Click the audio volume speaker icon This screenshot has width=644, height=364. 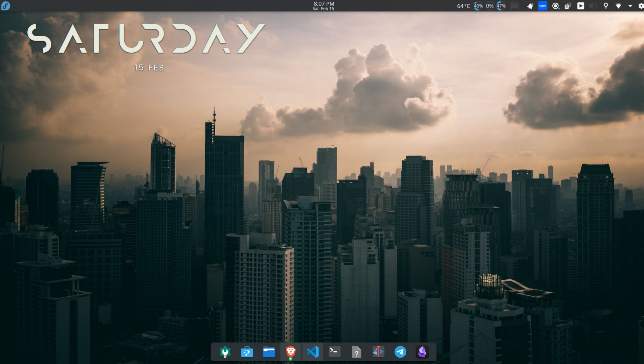tap(593, 6)
